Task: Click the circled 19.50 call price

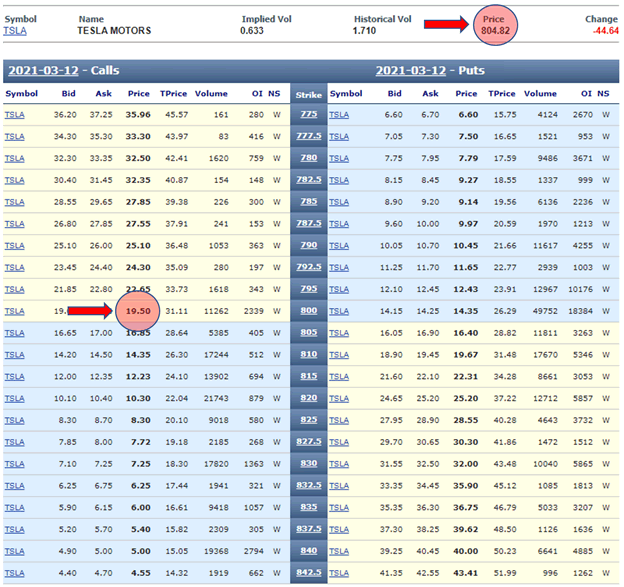Action: coord(138,312)
